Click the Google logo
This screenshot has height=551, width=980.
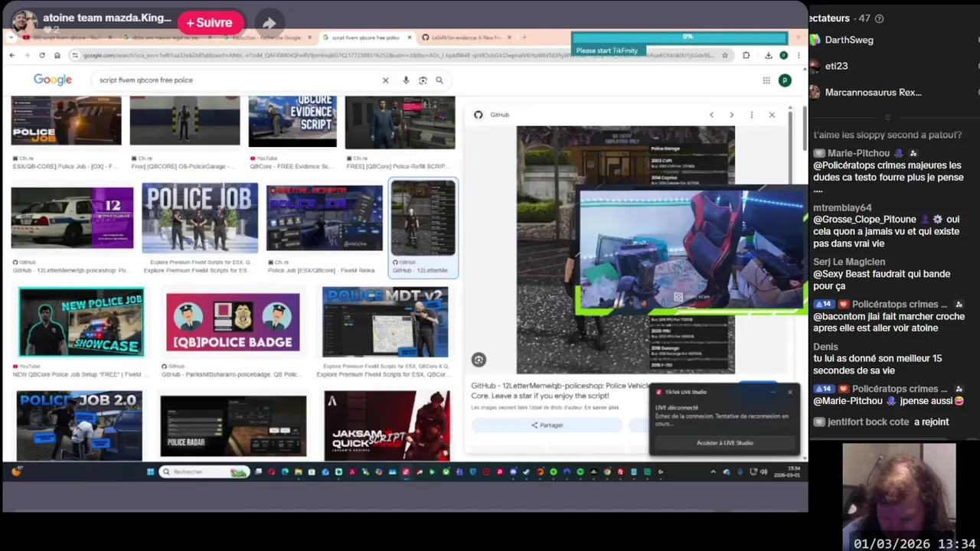[53, 80]
